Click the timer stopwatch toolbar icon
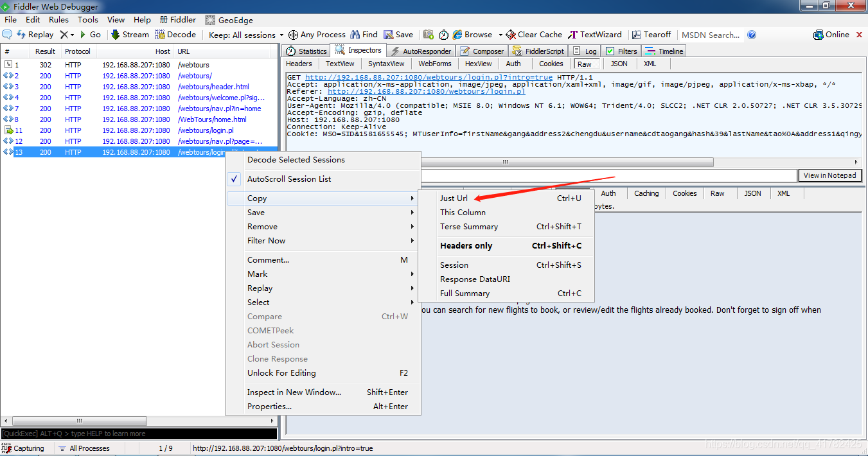868x456 pixels. pyautogui.click(x=443, y=35)
